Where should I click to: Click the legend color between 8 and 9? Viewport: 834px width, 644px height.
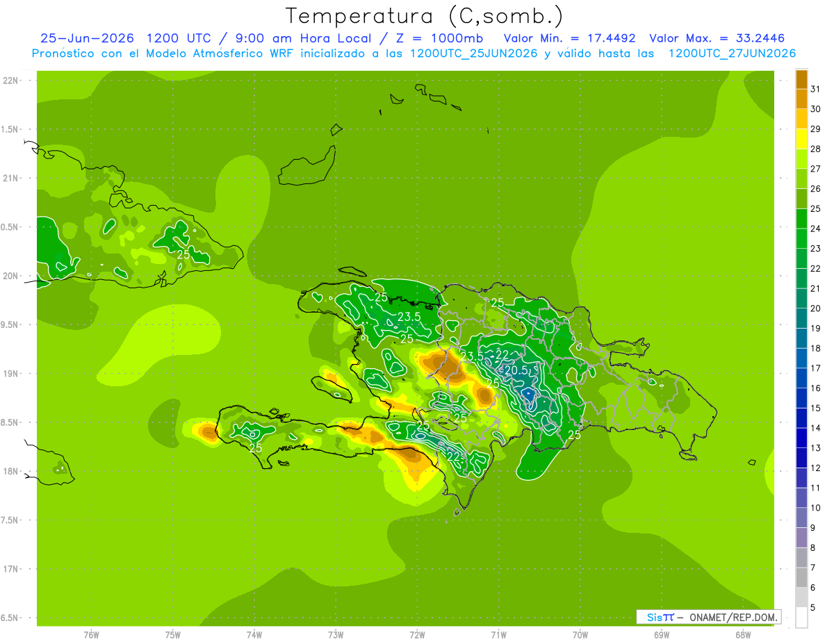coord(801,538)
